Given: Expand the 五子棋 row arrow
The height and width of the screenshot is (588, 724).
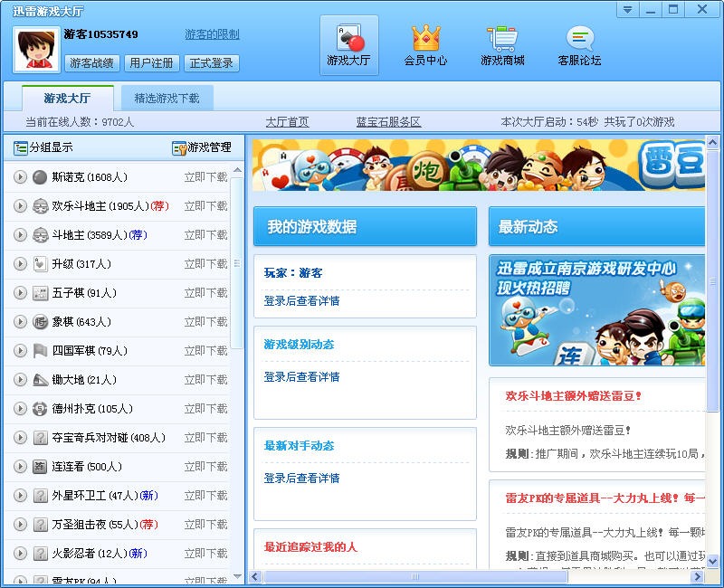Looking at the screenshot, I should [20, 292].
